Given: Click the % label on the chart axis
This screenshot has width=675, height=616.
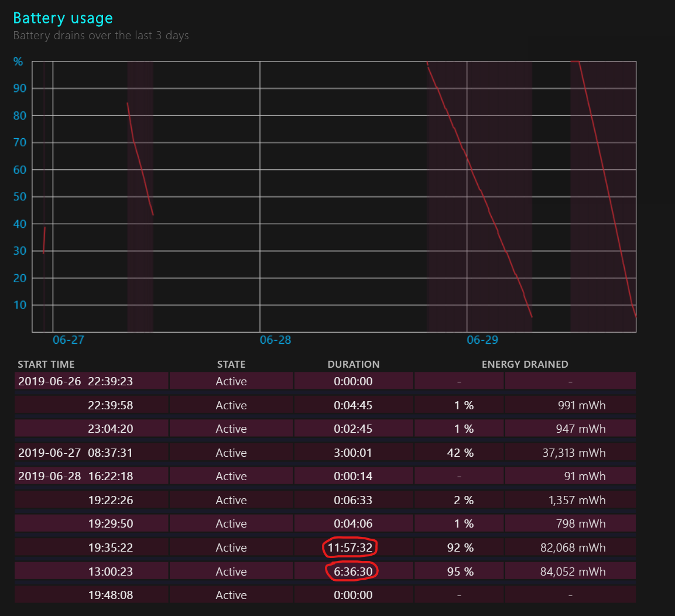Looking at the screenshot, I should click(18, 61).
